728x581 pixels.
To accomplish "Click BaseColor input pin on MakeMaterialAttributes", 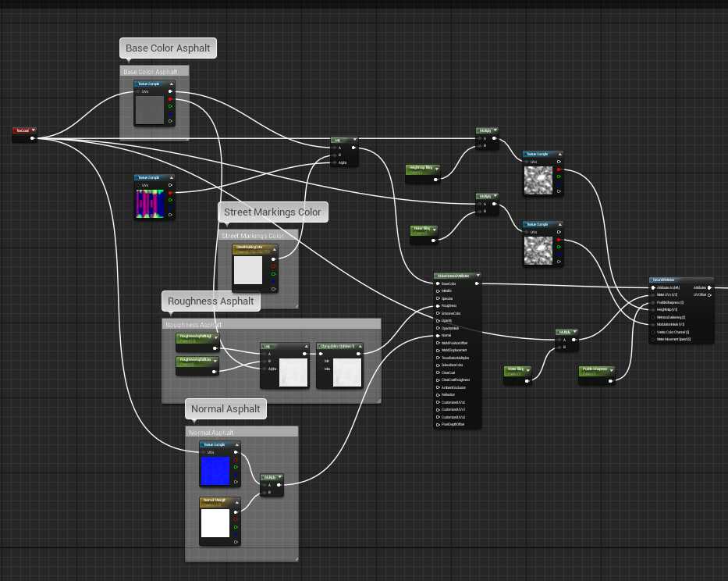I will tap(438, 283).
